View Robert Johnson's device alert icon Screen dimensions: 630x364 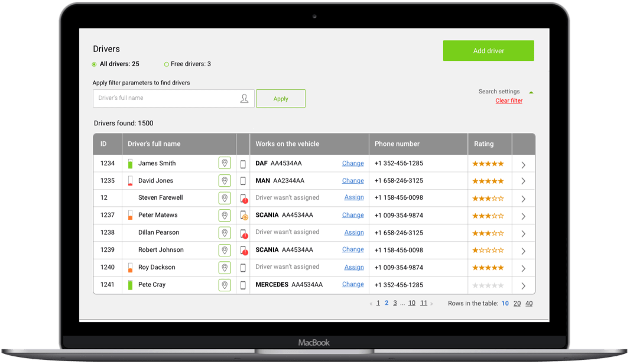click(x=244, y=251)
